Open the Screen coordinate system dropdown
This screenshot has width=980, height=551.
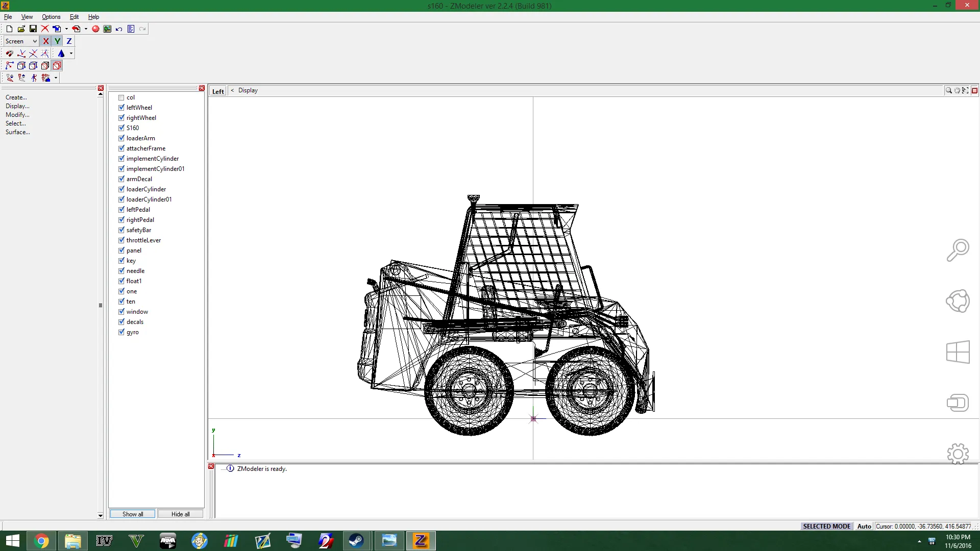click(21, 41)
